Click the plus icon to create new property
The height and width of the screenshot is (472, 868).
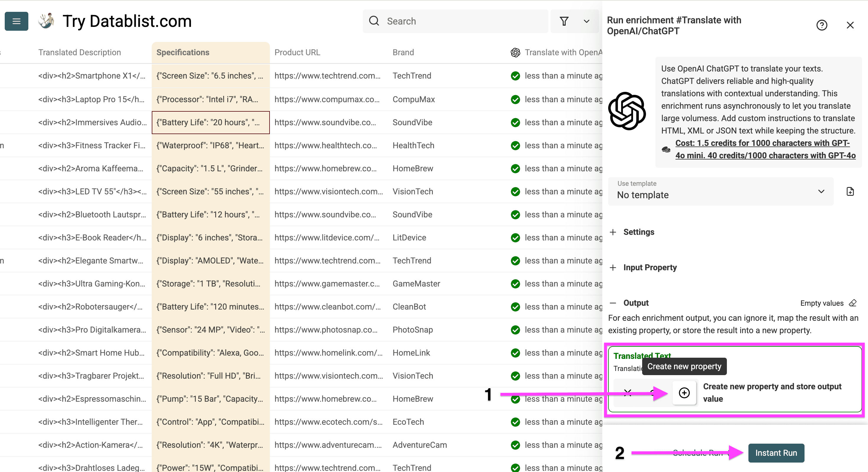click(x=684, y=393)
